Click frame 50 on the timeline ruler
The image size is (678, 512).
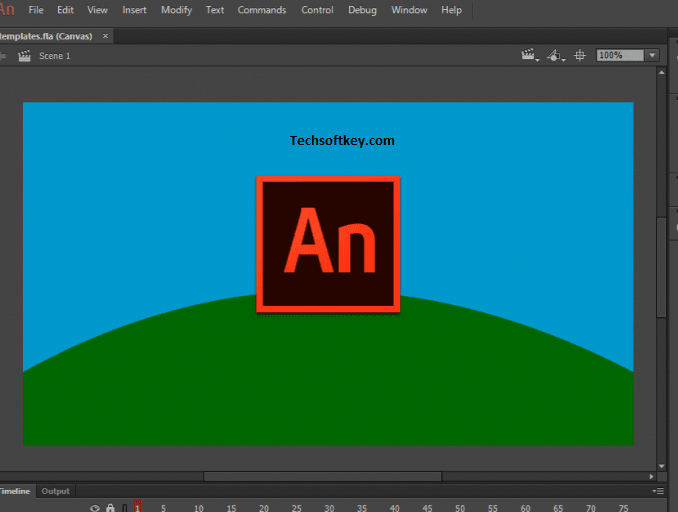[460, 508]
